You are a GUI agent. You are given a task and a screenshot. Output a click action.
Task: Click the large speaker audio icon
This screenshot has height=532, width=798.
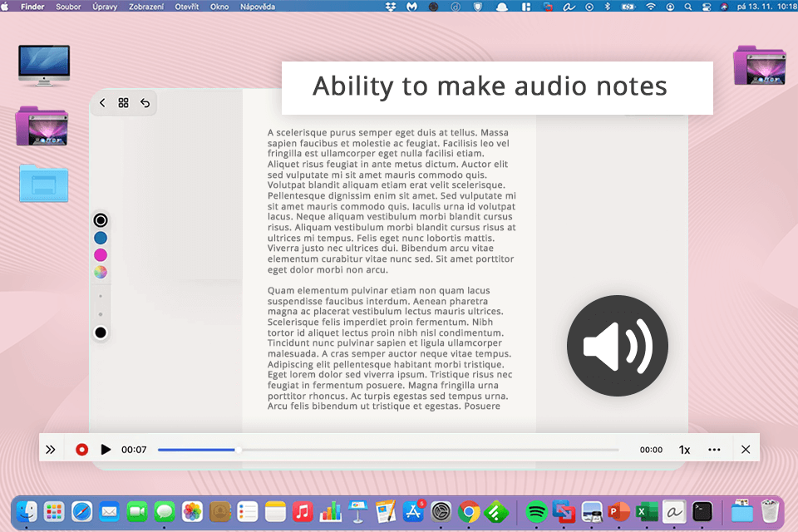tap(617, 345)
